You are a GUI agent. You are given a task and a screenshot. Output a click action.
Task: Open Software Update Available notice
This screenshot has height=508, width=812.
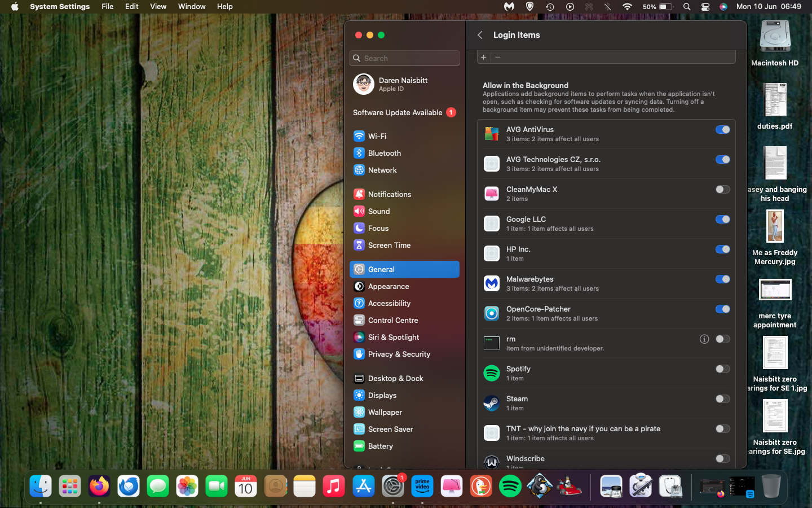(x=404, y=112)
